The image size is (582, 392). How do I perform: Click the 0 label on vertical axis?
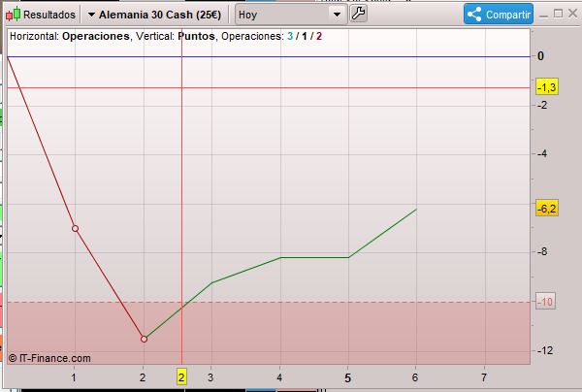pyautogui.click(x=540, y=56)
